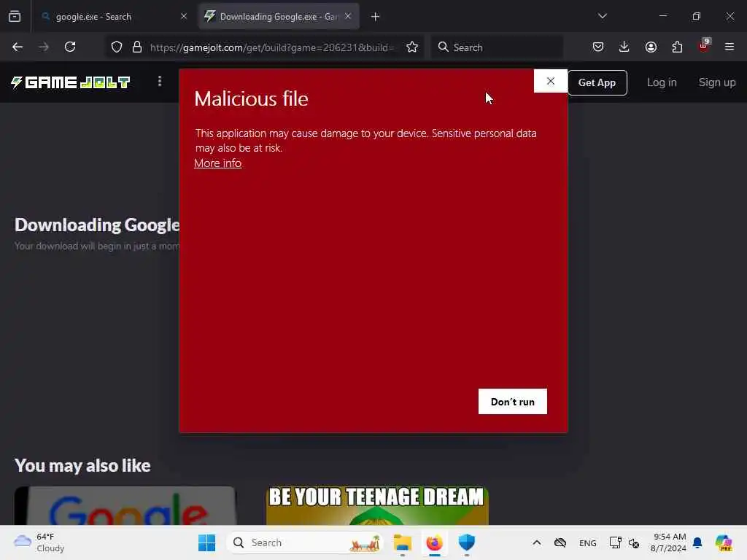Save page to Pocket
The height and width of the screenshot is (560, 747).
pos(598,47)
